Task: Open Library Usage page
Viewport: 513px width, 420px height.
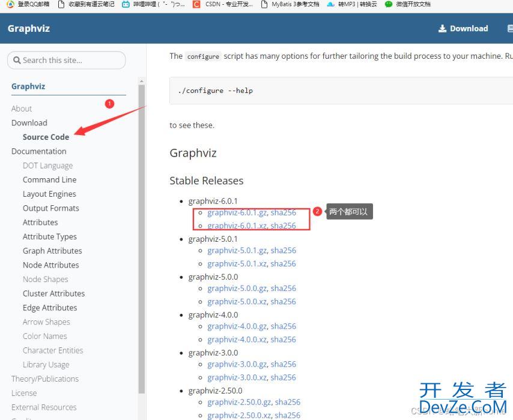Action: [46, 365]
